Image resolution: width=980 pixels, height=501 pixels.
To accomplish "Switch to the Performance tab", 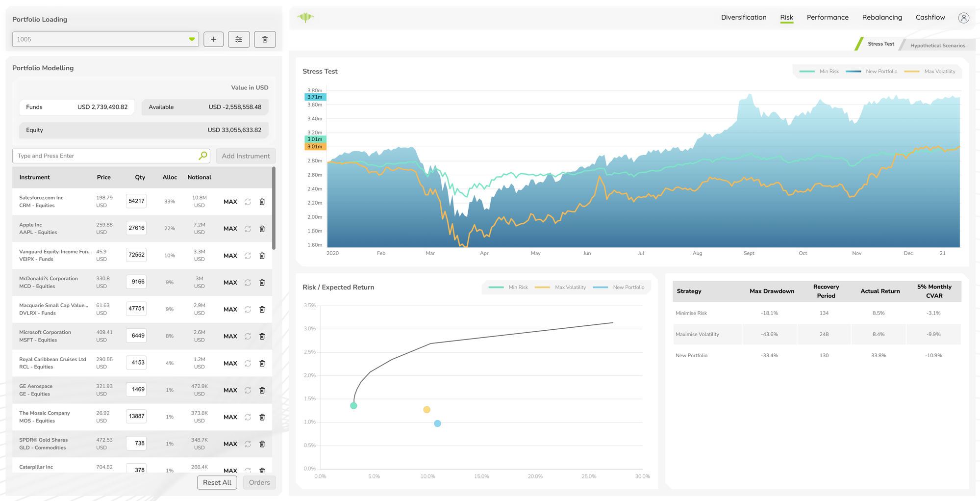I will click(828, 17).
